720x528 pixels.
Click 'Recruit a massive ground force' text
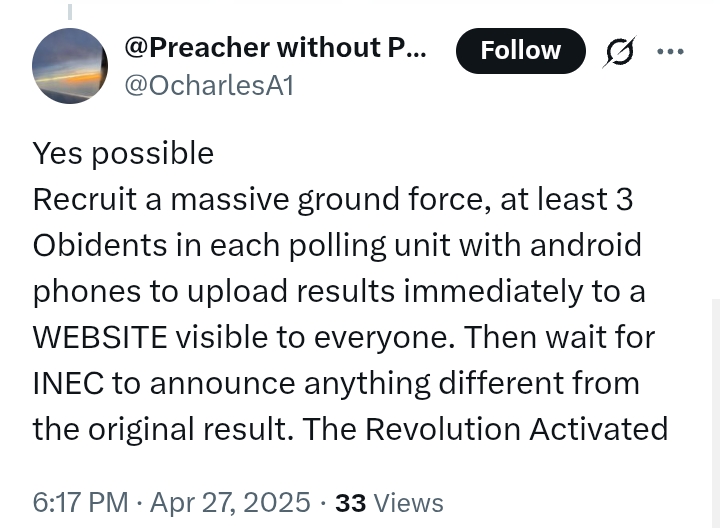click(x=262, y=200)
